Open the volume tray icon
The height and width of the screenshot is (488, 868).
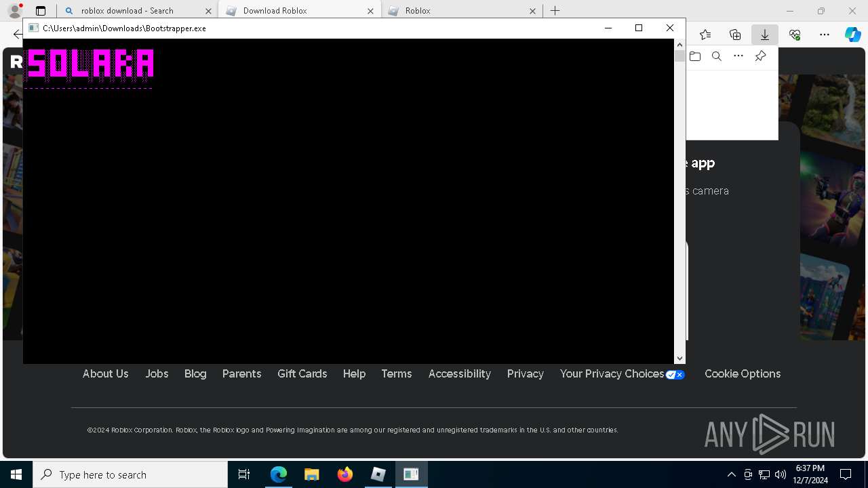pos(780,474)
